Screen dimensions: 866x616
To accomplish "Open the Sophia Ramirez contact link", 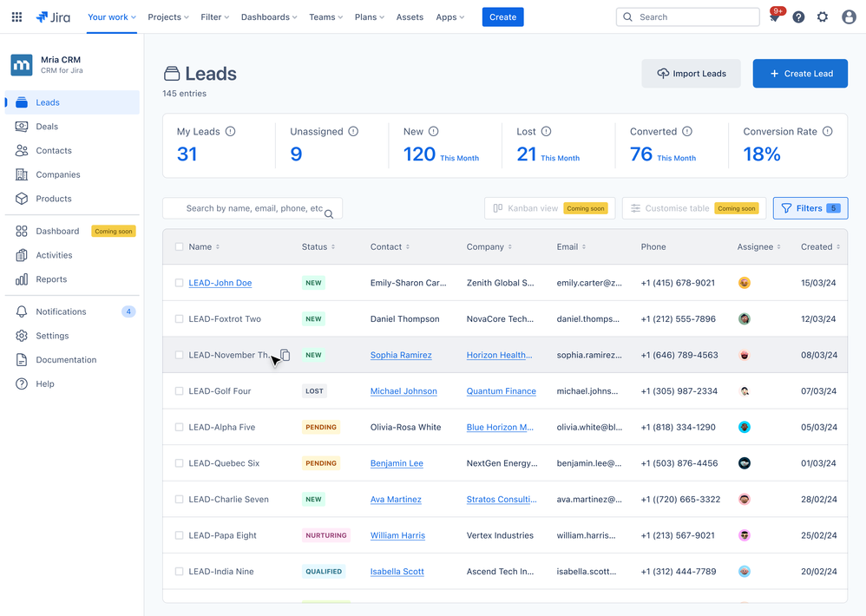I will pos(401,355).
